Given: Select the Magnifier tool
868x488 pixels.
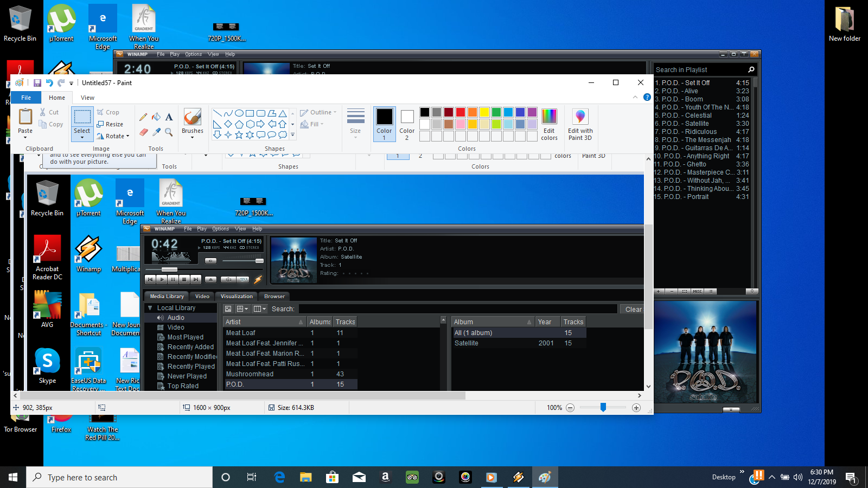Looking at the screenshot, I should click(x=169, y=132).
